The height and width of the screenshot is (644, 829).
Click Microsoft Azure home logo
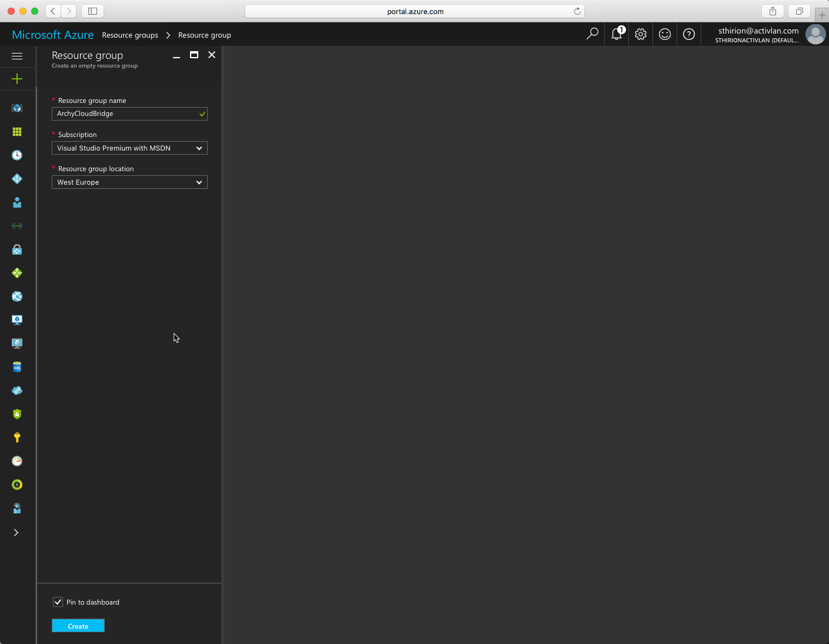(52, 35)
